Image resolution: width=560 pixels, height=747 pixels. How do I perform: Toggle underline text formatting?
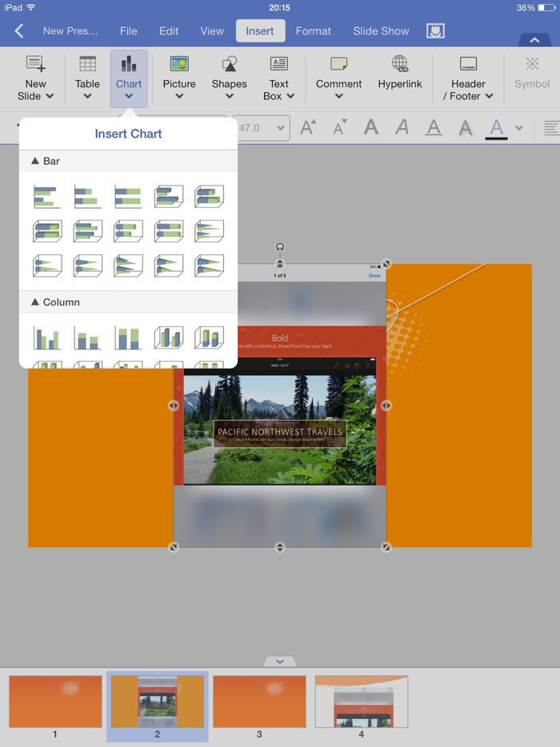[434, 127]
